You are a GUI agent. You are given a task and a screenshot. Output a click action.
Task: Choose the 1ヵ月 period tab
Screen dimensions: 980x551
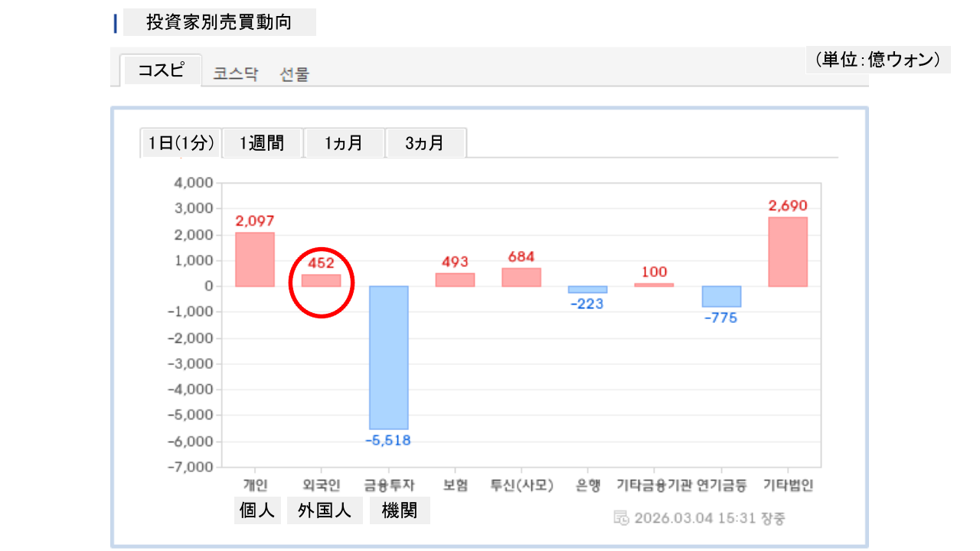344,143
